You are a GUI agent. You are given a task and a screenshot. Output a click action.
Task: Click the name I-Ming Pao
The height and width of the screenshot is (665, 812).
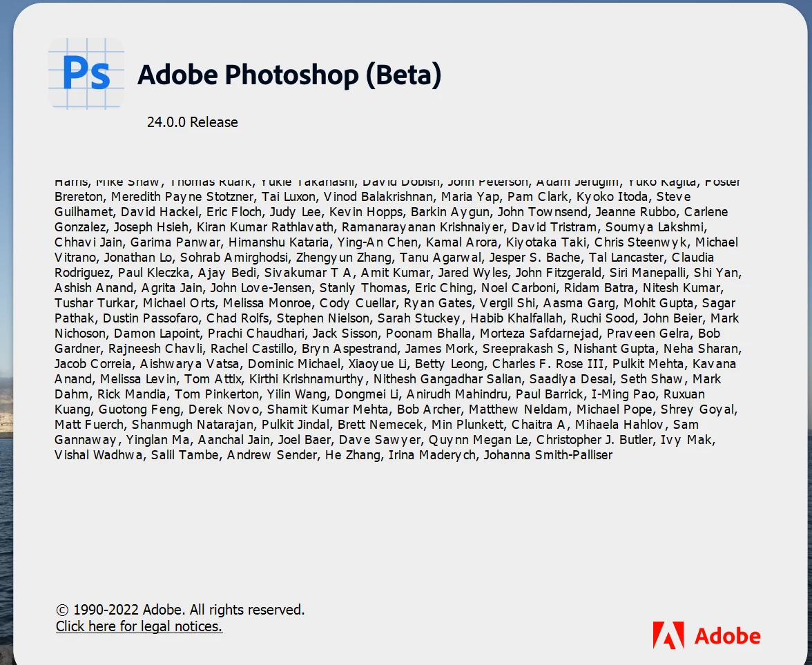tap(623, 394)
